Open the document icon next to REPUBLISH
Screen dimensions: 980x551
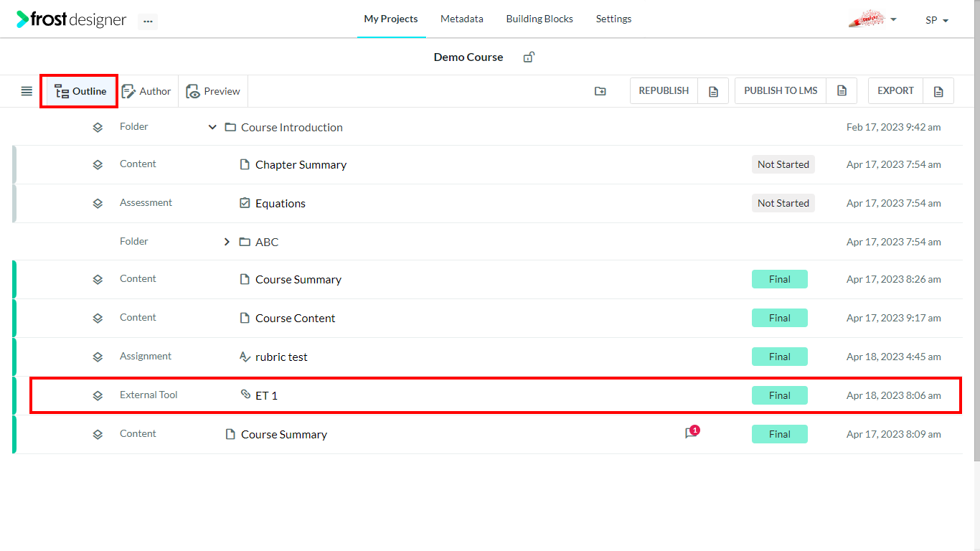point(713,91)
